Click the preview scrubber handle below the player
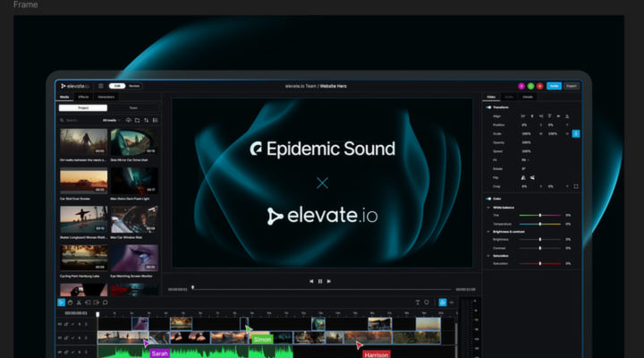The width and height of the screenshot is (644, 358). pyautogui.click(x=192, y=287)
